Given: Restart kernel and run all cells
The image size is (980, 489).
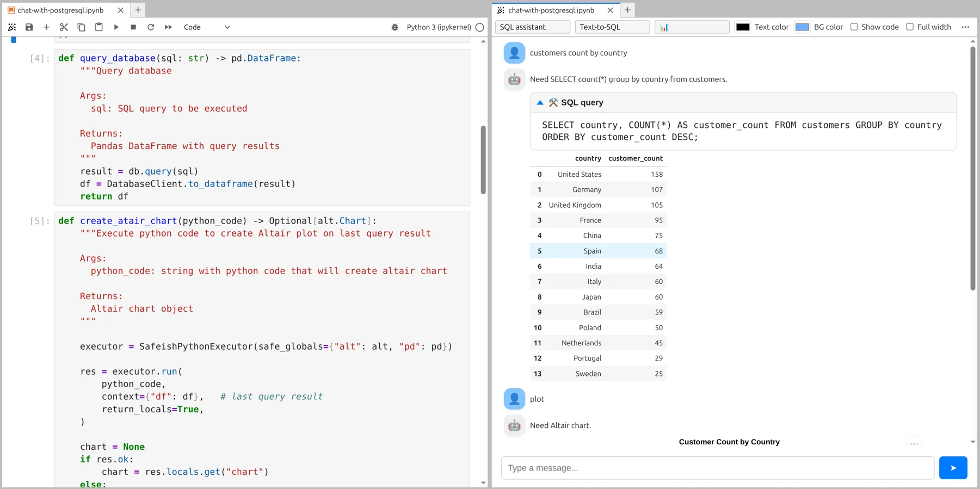Looking at the screenshot, I should tap(168, 27).
